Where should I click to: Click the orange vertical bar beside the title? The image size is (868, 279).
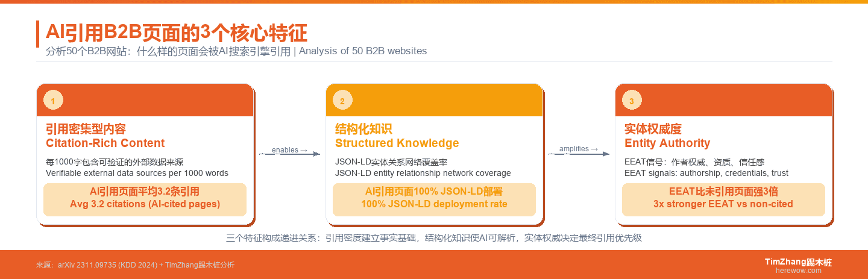tap(37, 34)
